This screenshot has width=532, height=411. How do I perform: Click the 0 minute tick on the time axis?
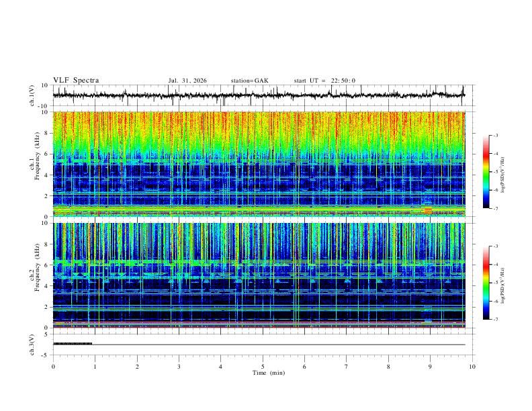pos(53,367)
